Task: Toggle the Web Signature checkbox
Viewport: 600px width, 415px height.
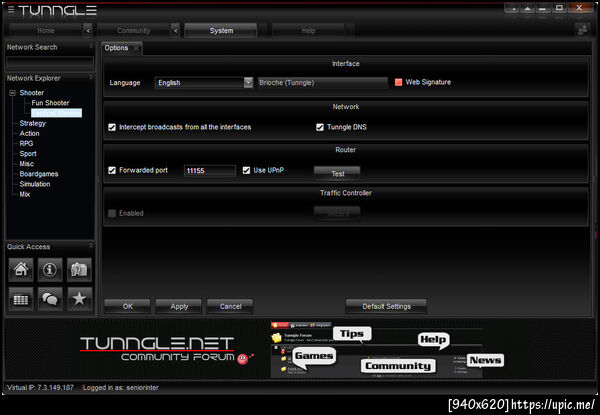Action: coord(398,82)
